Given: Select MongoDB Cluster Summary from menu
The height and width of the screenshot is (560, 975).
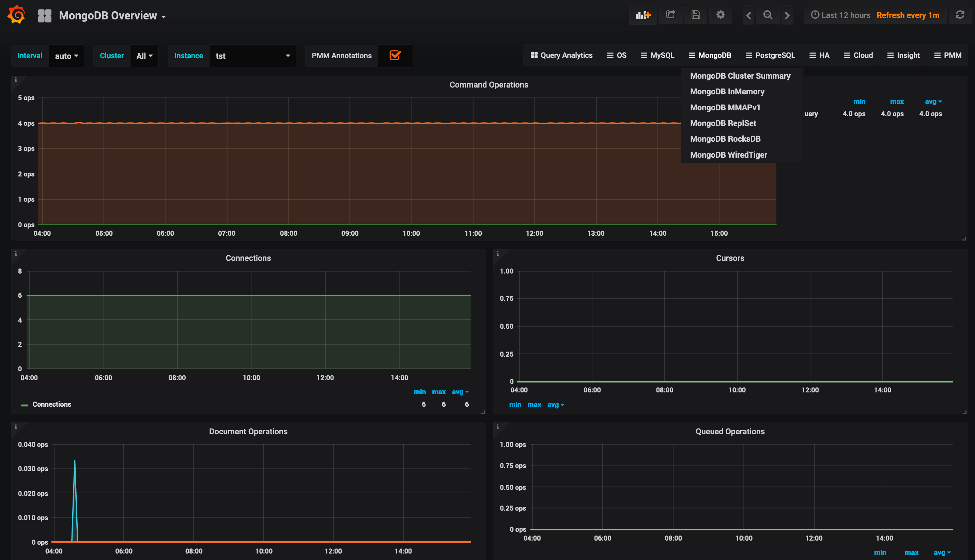Looking at the screenshot, I should coord(740,76).
